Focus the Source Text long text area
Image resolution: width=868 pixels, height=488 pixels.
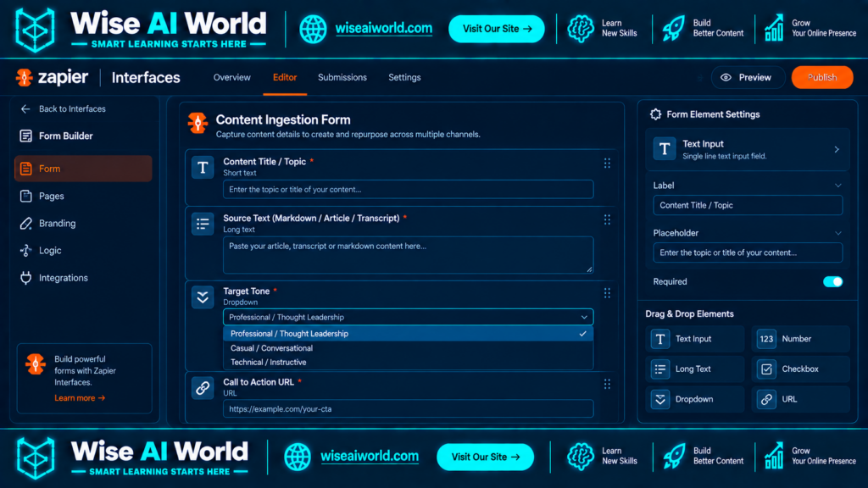(408, 255)
